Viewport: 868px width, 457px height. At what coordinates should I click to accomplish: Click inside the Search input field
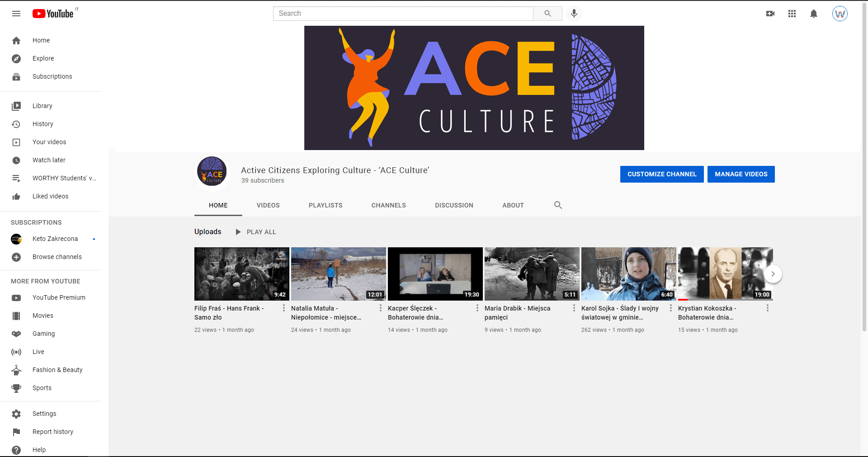pos(403,14)
